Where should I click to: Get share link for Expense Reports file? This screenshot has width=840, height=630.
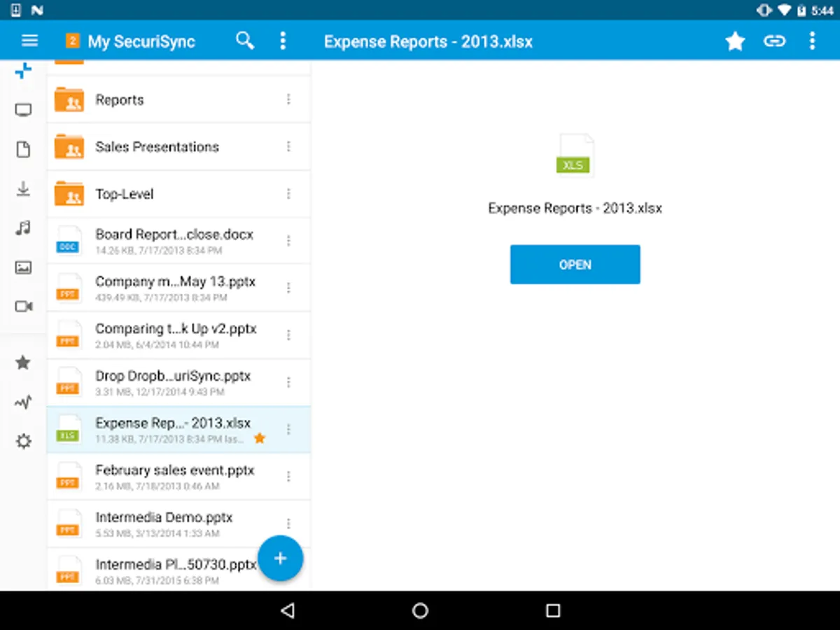pos(774,41)
